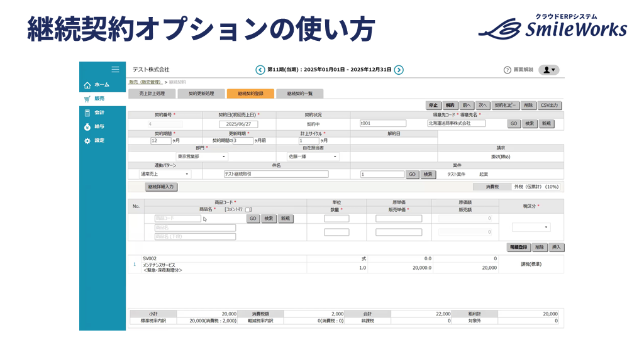Viewport: 644px width, 362px height.
Task: Click the 契約をコピー button
Action: (x=505, y=106)
